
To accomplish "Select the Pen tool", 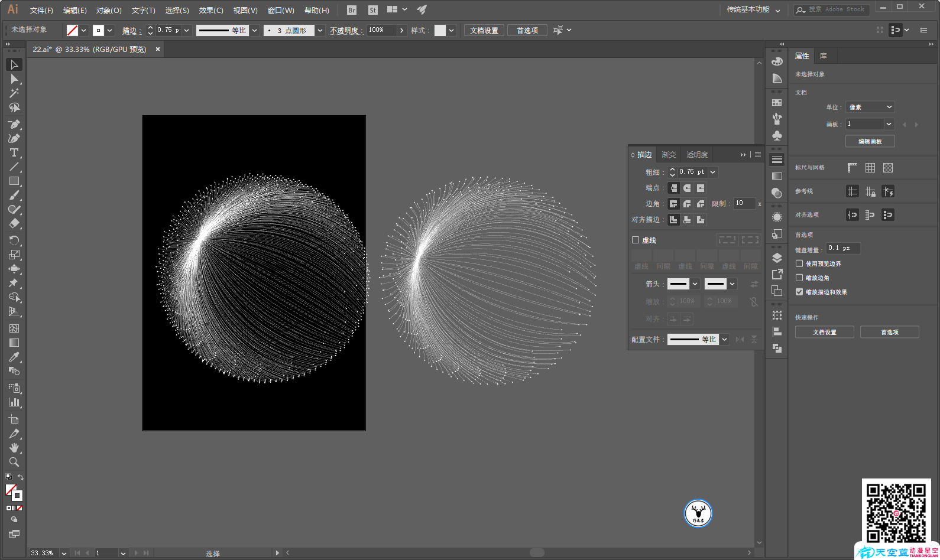I will (x=14, y=124).
